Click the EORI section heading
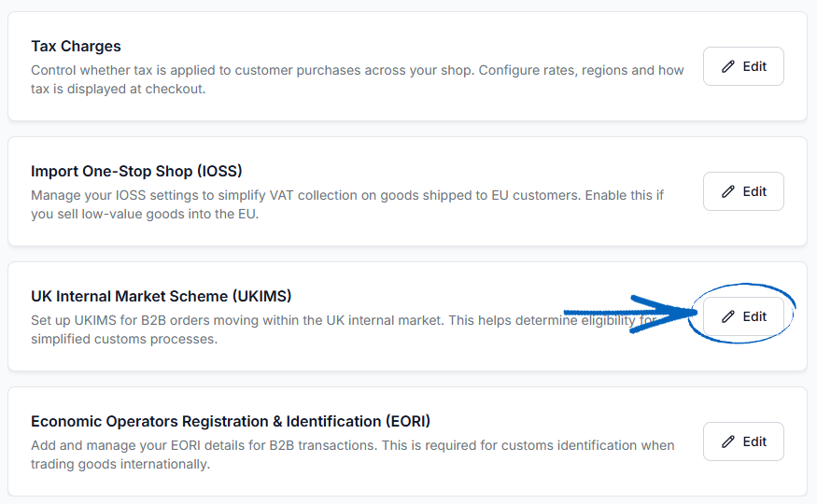817x504 pixels. [231, 421]
